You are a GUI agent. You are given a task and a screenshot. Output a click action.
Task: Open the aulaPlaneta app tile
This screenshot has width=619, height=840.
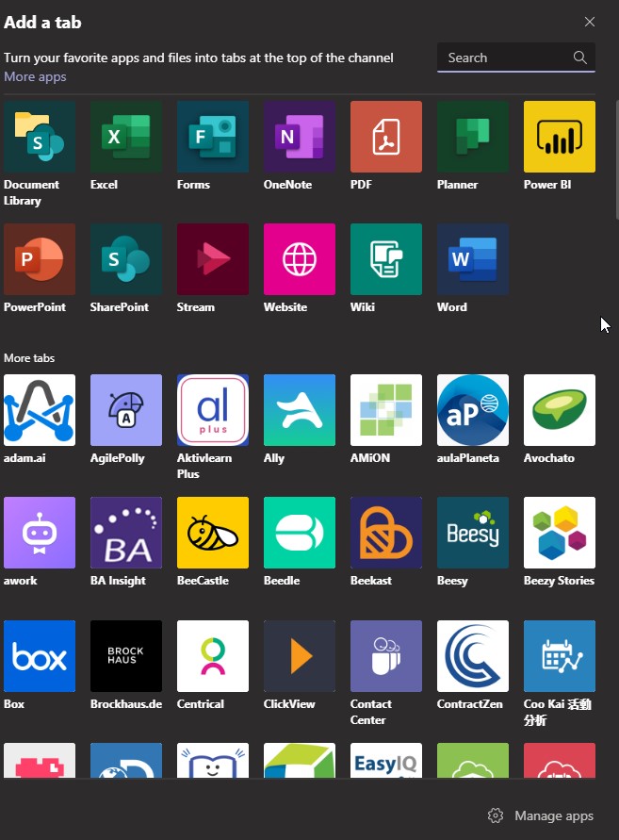(473, 410)
